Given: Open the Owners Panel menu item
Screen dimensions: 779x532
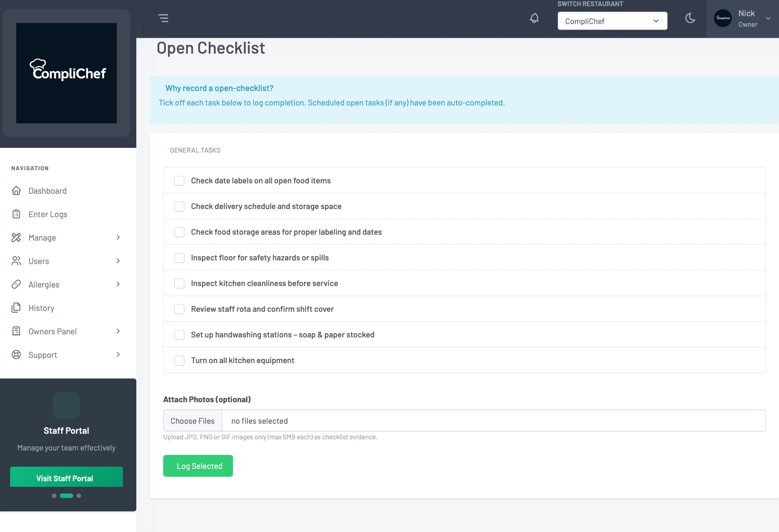Looking at the screenshot, I should point(53,331).
